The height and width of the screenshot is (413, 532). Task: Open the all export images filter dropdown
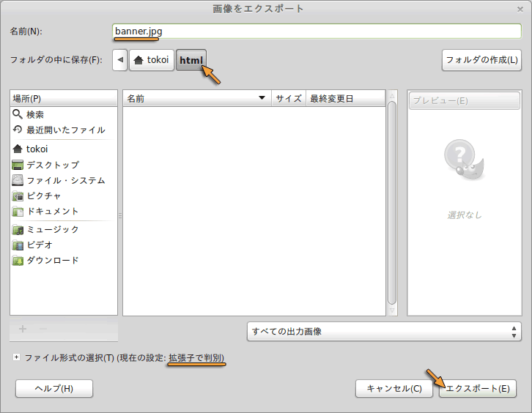[384, 331]
